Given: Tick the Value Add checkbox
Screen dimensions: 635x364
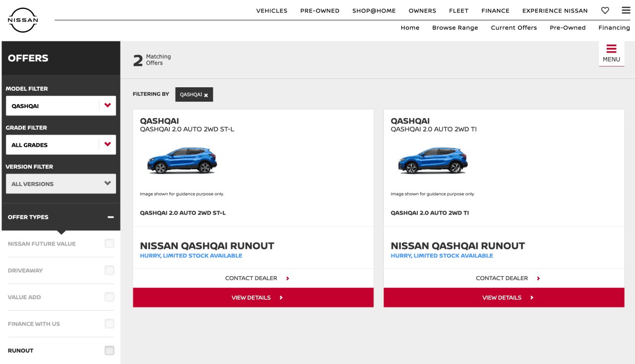Looking at the screenshot, I should click(x=110, y=297).
